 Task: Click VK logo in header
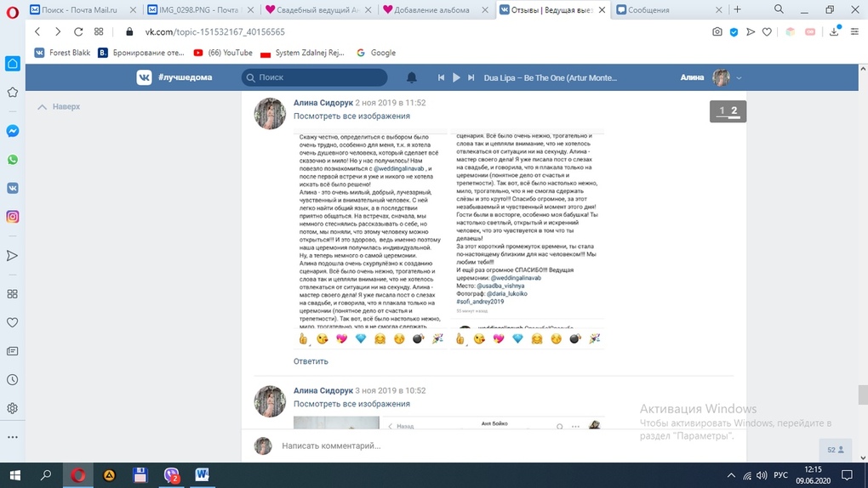(x=145, y=77)
